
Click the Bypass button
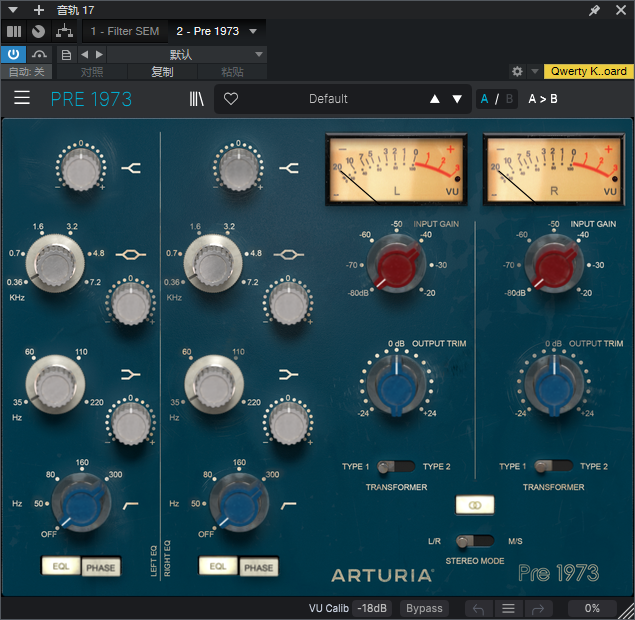click(424, 608)
